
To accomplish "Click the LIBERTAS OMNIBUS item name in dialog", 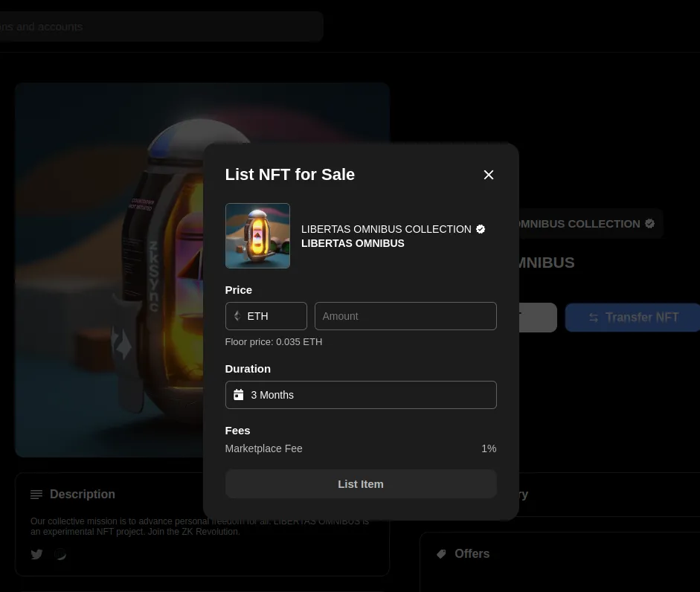I will [353, 243].
